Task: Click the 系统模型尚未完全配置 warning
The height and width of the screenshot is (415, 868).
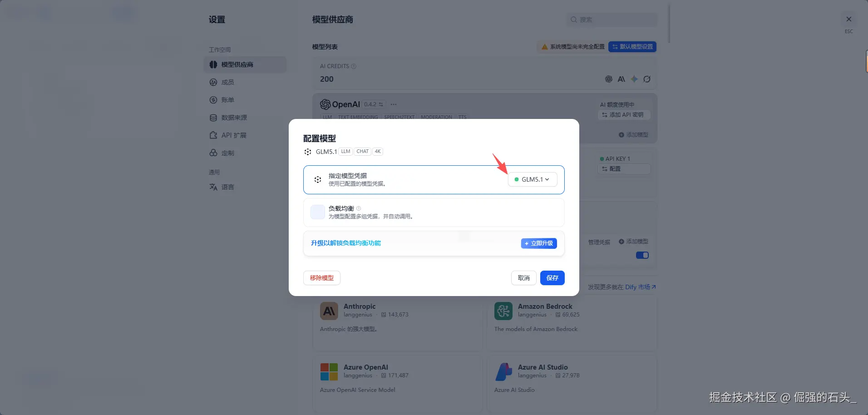Action: pyautogui.click(x=573, y=47)
